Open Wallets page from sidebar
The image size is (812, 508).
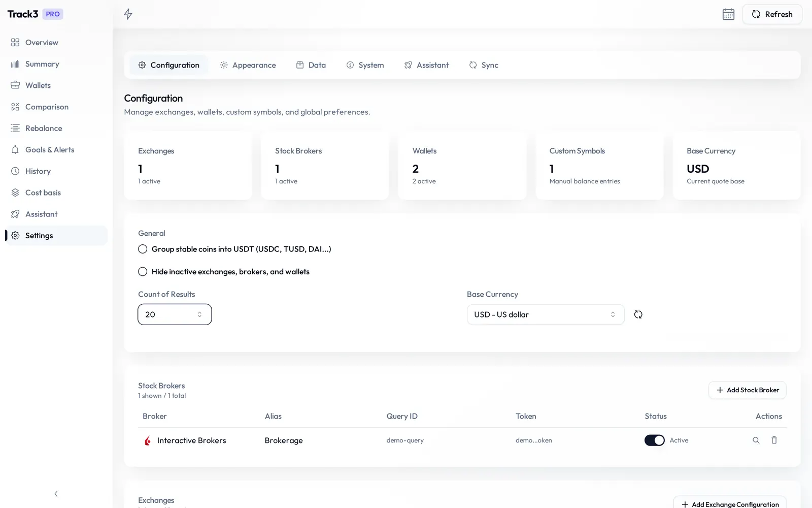56,85
